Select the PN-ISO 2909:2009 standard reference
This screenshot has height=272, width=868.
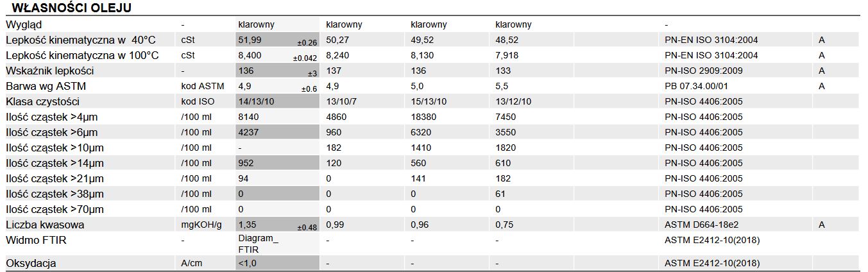704,71
